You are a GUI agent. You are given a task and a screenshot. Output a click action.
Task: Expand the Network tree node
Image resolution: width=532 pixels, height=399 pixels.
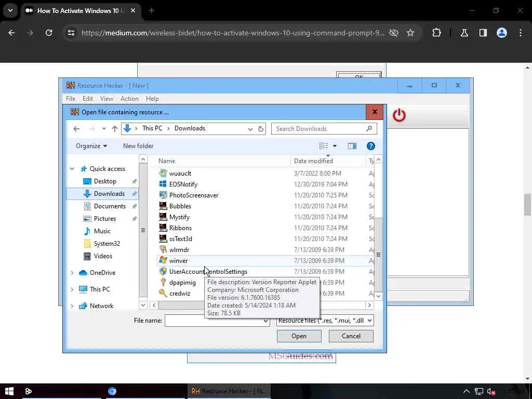[72, 305]
